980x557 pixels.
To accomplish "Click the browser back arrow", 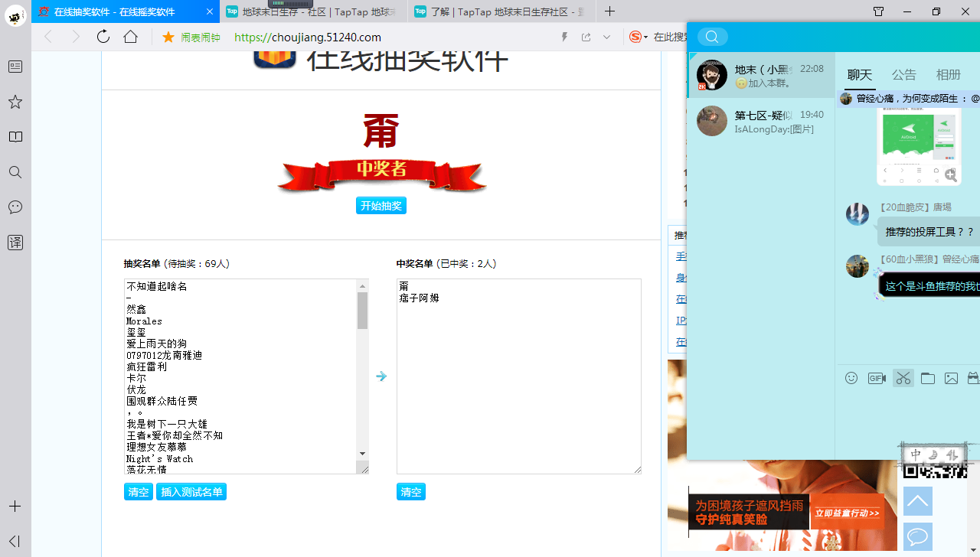I will (x=48, y=37).
